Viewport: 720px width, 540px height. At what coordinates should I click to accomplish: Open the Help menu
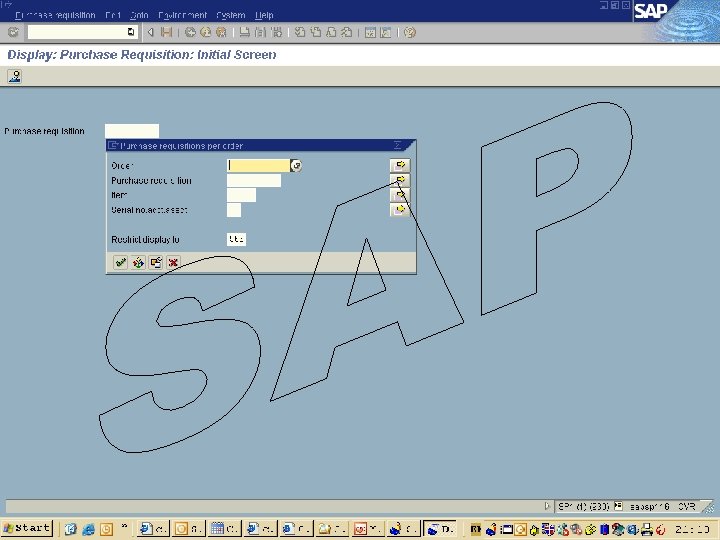pos(264,15)
